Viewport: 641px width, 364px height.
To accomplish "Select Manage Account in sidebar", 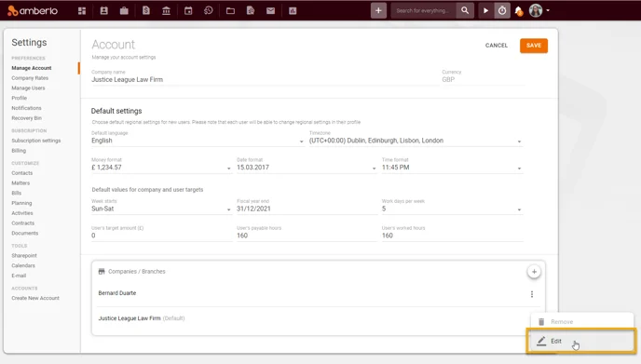I will (x=32, y=68).
